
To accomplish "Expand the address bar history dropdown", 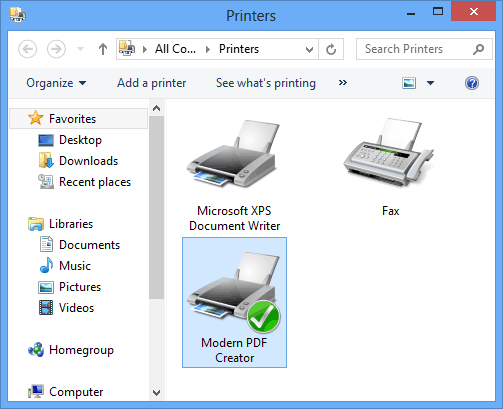I will (x=309, y=50).
